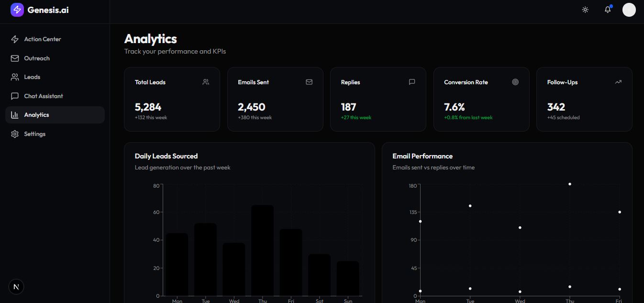Toggle the light/dark theme sun icon
The width and height of the screenshot is (644, 303).
pyautogui.click(x=585, y=10)
